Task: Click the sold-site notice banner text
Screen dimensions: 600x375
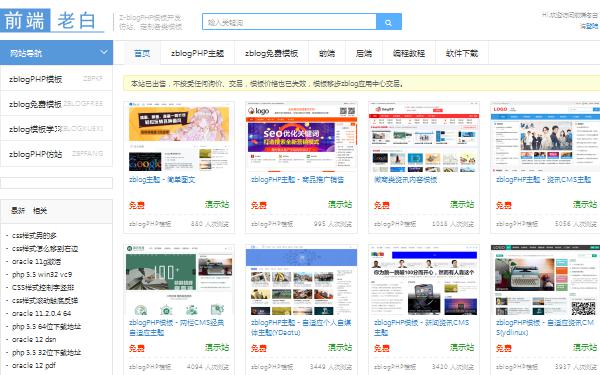Action: tap(267, 83)
